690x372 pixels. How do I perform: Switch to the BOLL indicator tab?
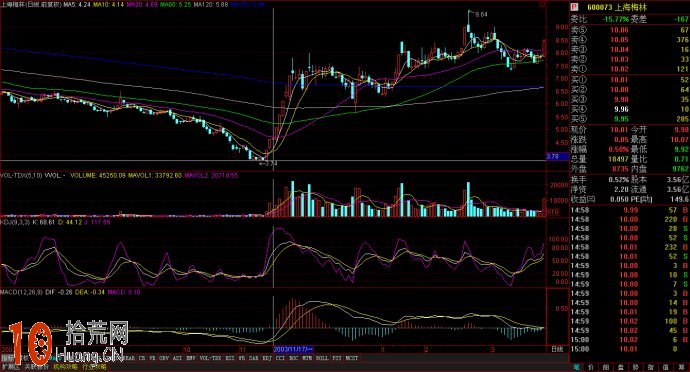point(323,358)
